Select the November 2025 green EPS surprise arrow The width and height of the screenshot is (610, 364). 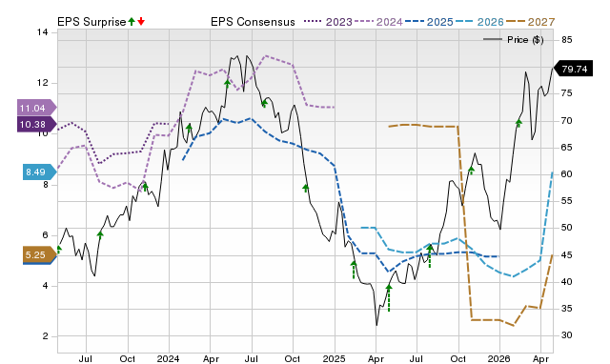click(471, 171)
